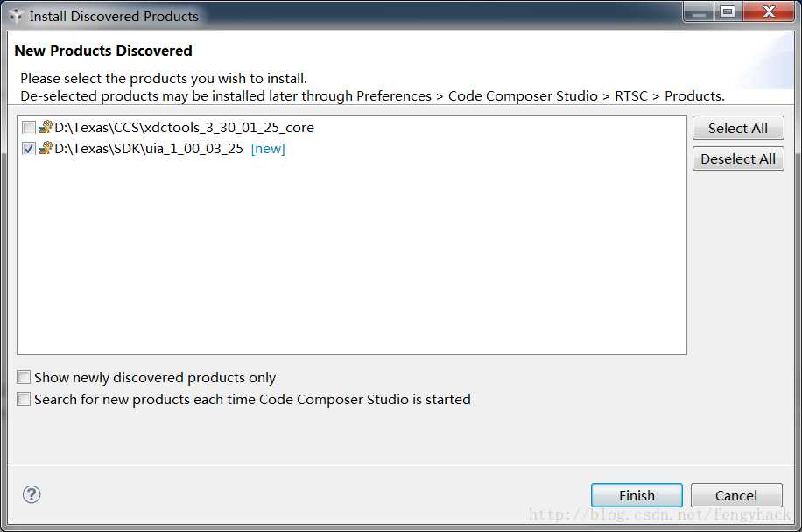Minimize the Install Discovered Products window
The width and height of the screenshot is (802, 532).
point(699,11)
